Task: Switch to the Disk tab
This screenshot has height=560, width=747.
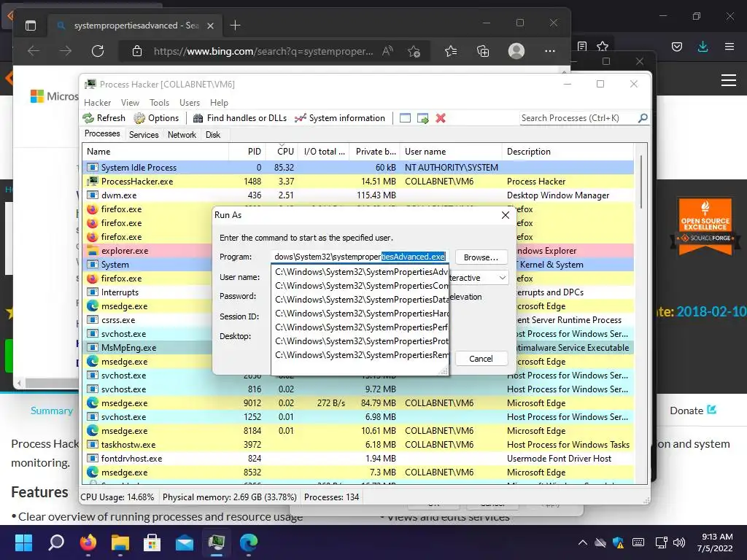Action: [213, 135]
